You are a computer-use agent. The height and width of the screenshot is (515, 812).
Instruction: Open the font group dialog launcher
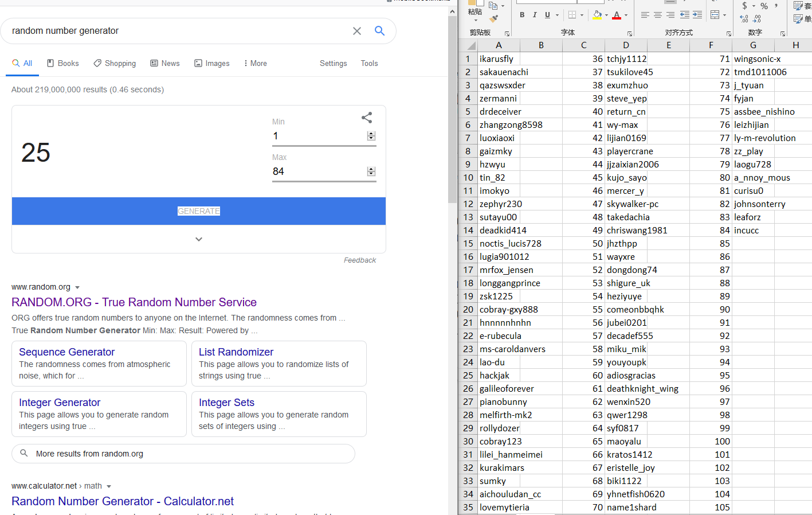pos(630,34)
